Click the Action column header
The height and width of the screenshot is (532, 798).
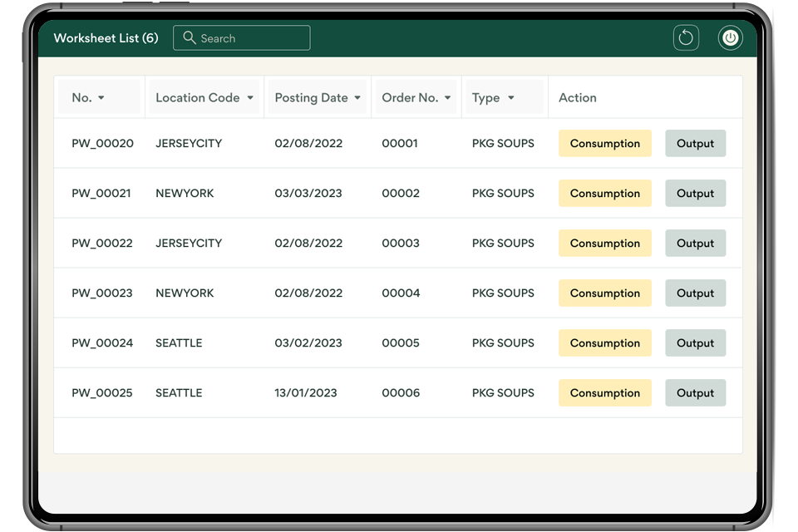coord(577,97)
